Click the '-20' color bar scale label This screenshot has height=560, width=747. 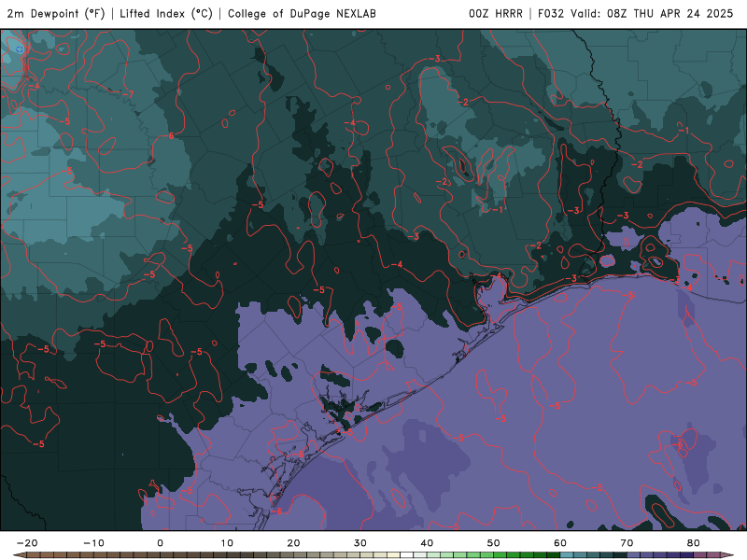coord(27,543)
